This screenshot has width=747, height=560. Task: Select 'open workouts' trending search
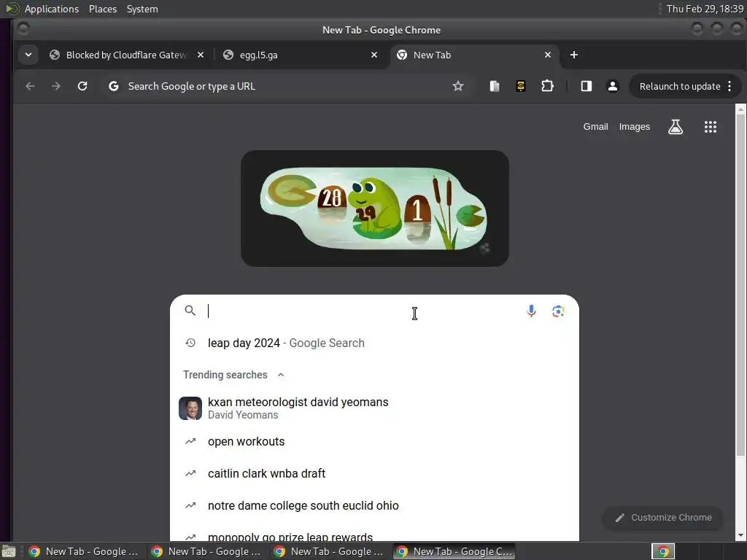click(x=374, y=441)
